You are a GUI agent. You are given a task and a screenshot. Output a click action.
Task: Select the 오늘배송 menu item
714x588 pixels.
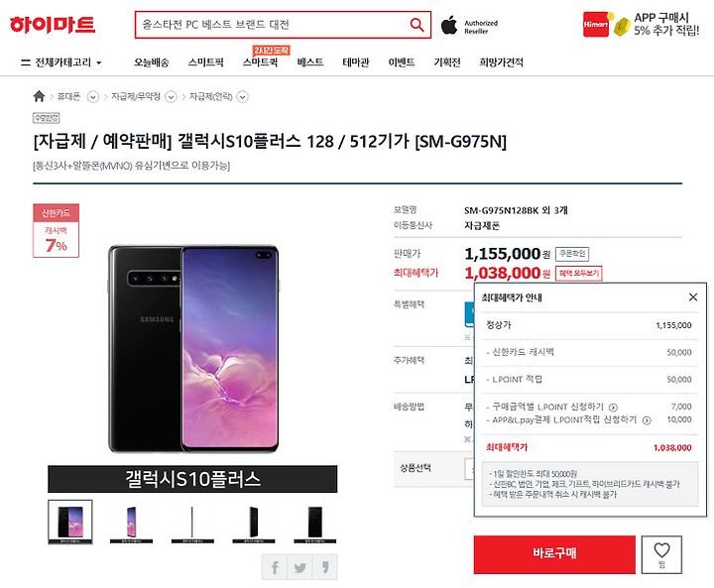(151, 62)
